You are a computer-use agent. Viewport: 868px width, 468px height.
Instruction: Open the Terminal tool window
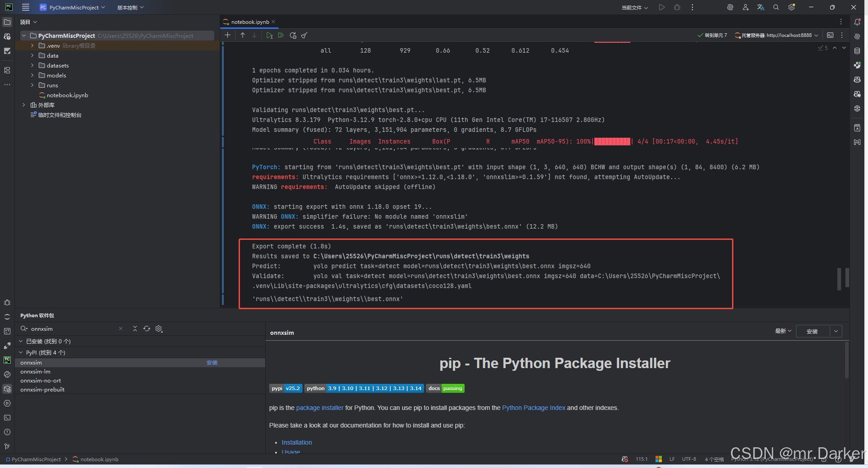pyautogui.click(x=7, y=418)
